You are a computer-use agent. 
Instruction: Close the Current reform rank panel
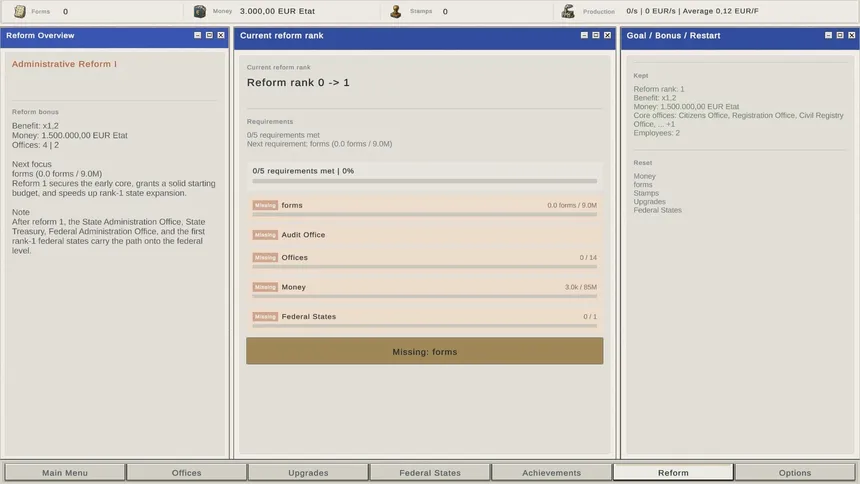pyautogui.click(x=607, y=35)
